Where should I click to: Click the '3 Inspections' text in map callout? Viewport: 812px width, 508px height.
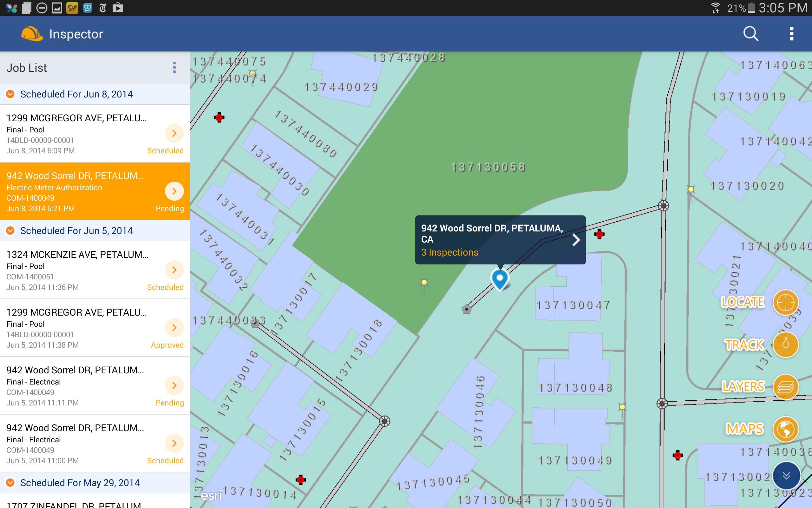point(449,252)
